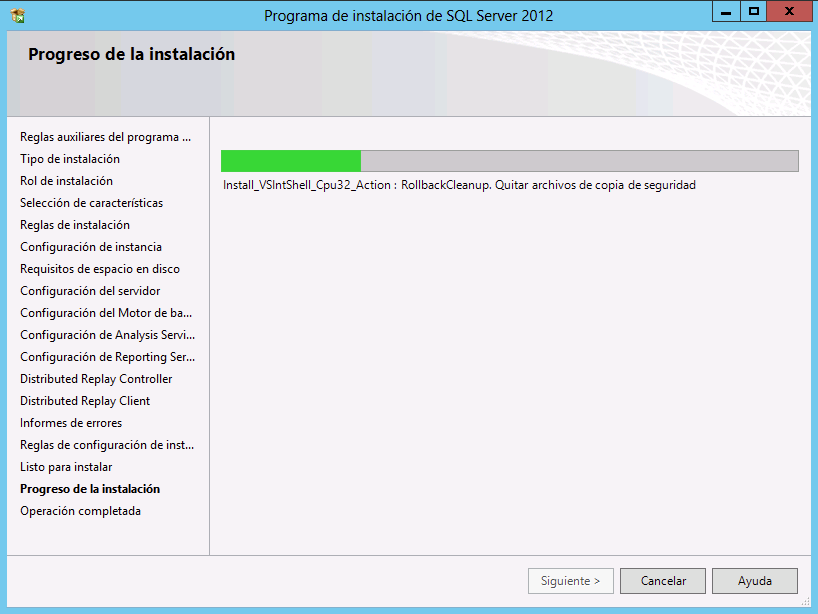
Task: Click the disabled Siguiente > button
Action: 571,581
